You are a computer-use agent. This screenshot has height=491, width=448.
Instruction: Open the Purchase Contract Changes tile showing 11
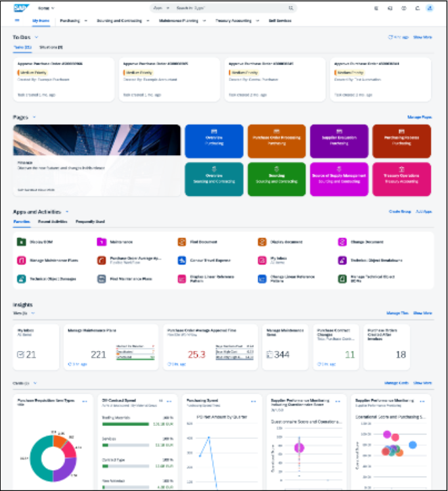[336, 347]
